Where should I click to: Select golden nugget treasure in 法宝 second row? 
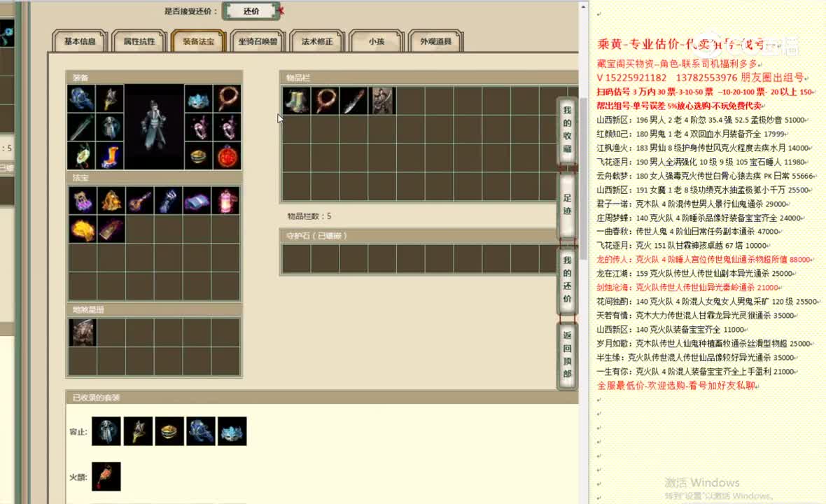coord(82,229)
